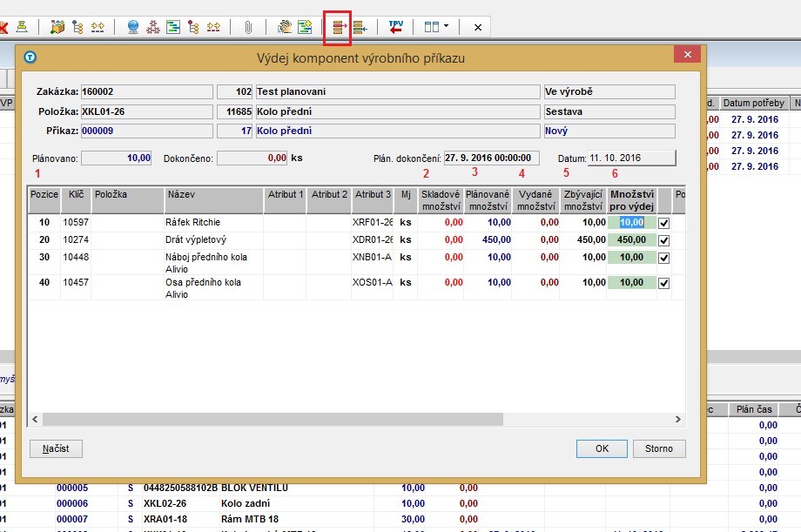Click the horizontal scrollbar thumb in the grid

click(x=273, y=419)
